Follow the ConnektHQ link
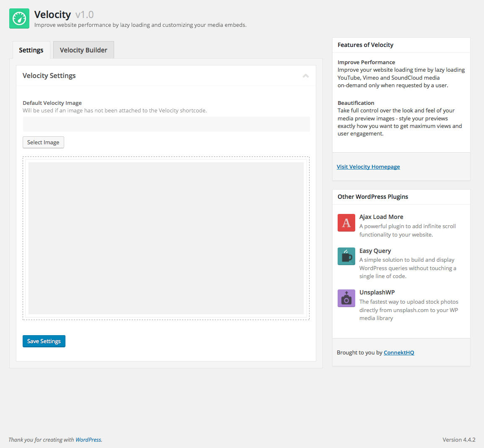The image size is (484, 448). [399, 353]
